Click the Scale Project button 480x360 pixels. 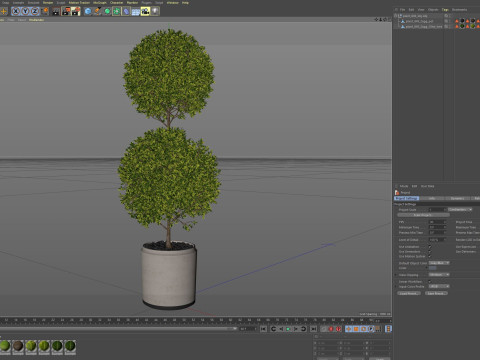coord(424,215)
